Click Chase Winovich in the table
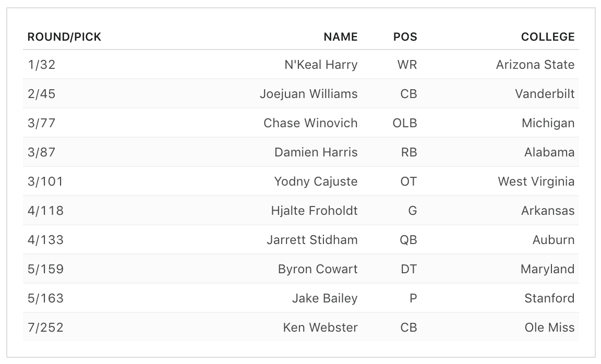 (x=310, y=124)
